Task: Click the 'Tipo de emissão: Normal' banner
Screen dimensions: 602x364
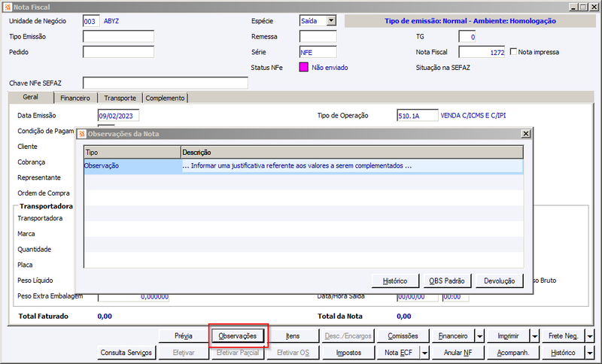Action: pos(470,21)
